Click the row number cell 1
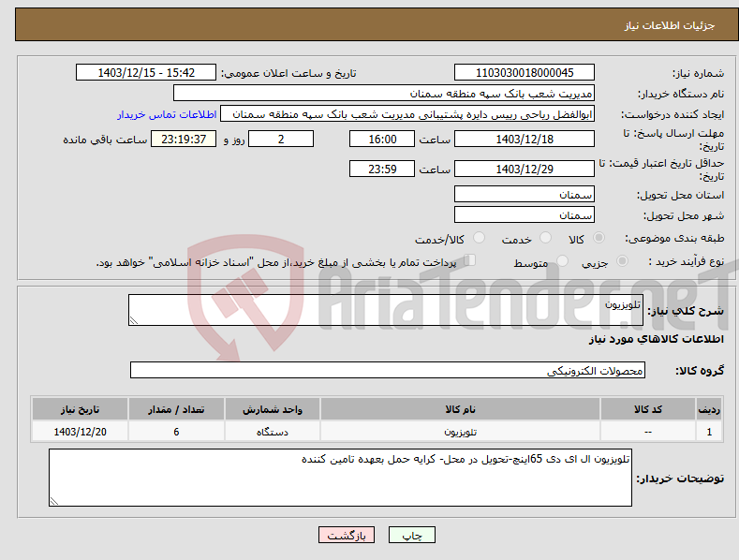739x560 pixels. click(709, 432)
